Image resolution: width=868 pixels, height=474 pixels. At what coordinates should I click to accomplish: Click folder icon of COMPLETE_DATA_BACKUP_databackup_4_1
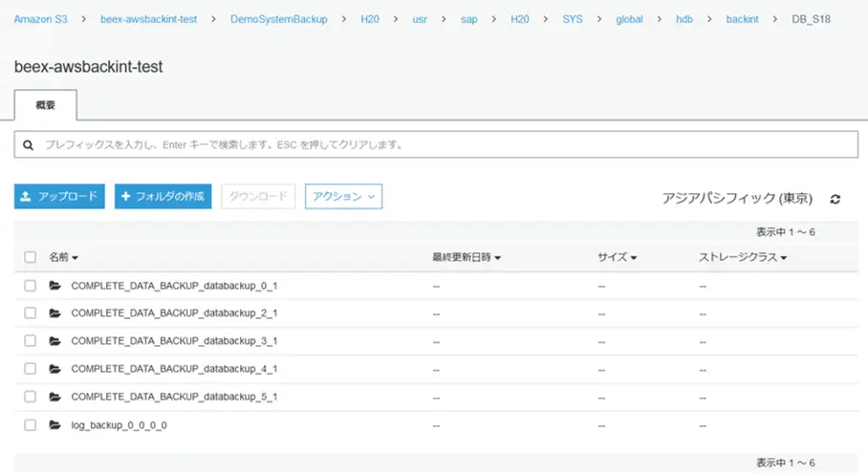coord(54,368)
